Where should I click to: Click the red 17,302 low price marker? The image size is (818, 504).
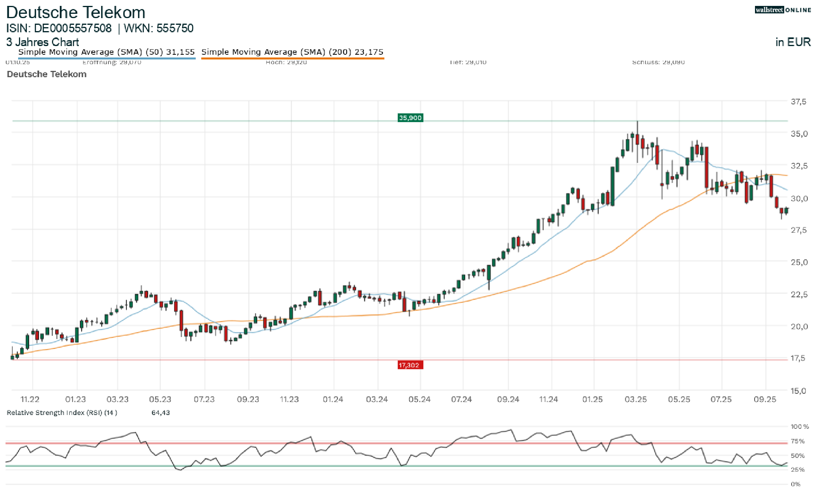pos(410,365)
